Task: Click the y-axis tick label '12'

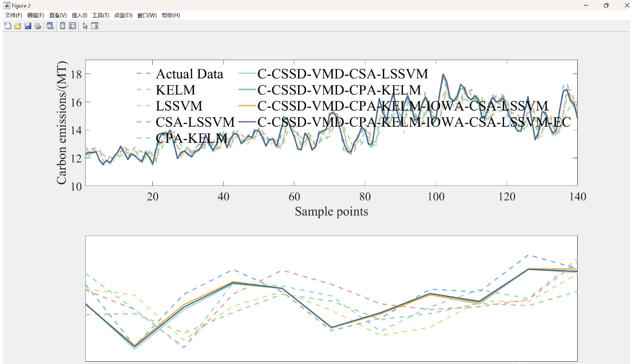Action: click(x=76, y=158)
